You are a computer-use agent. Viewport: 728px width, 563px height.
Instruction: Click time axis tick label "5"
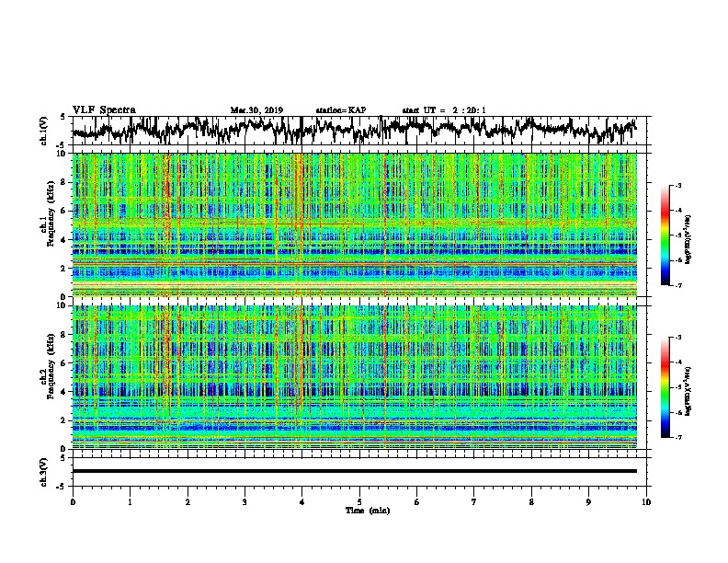[x=359, y=502]
